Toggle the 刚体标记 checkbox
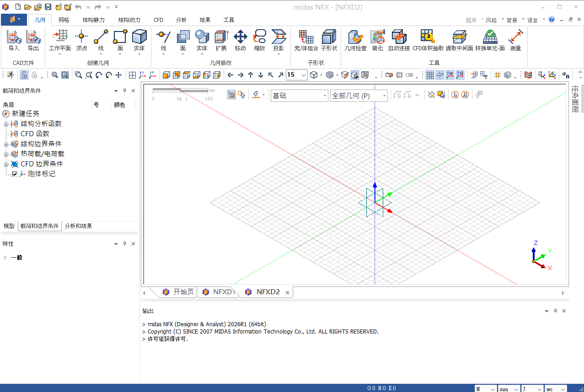 point(15,174)
